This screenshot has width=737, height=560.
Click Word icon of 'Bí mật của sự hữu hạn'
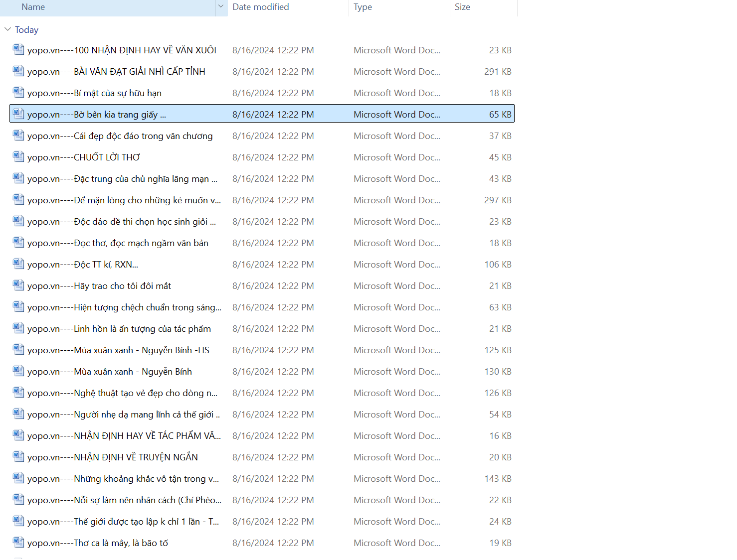click(18, 92)
